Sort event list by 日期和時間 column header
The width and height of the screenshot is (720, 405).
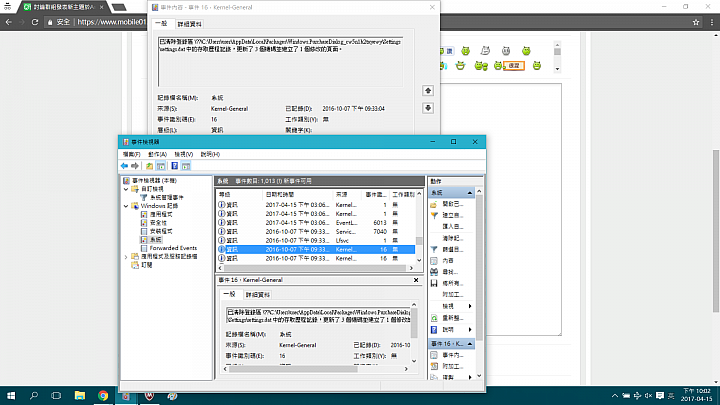[298, 195]
